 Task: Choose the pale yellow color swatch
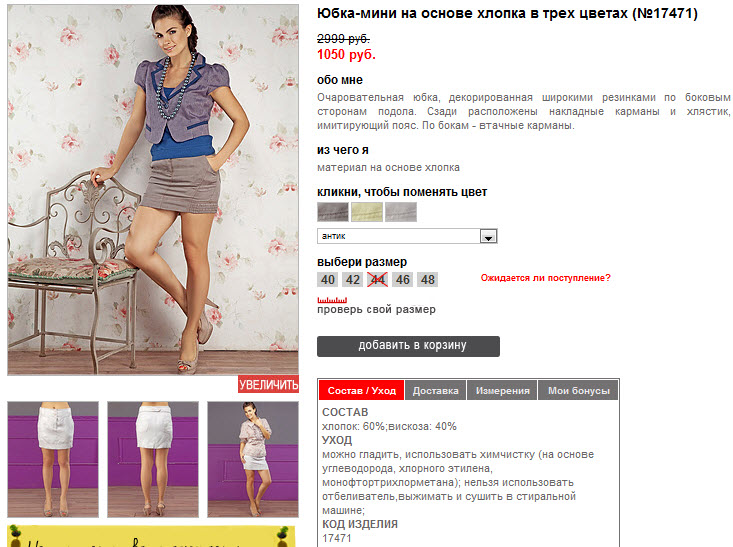[367, 212]
